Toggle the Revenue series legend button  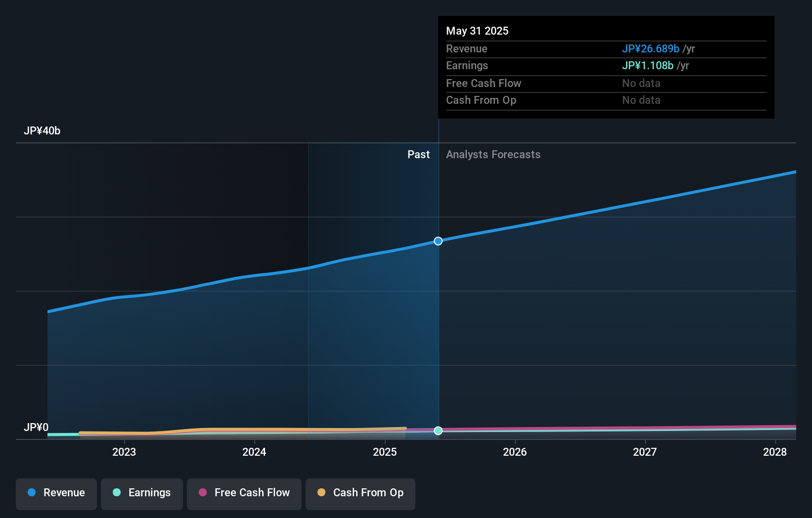click(56, 494)
